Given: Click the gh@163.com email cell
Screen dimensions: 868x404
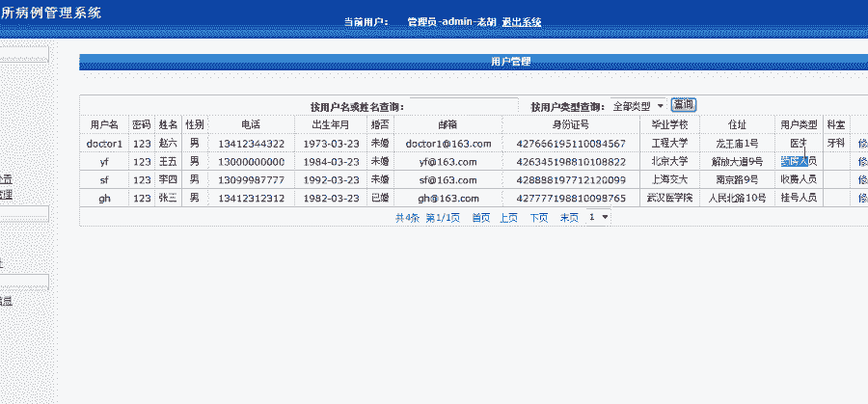Looking at the screenshot, I should point(448,199).
